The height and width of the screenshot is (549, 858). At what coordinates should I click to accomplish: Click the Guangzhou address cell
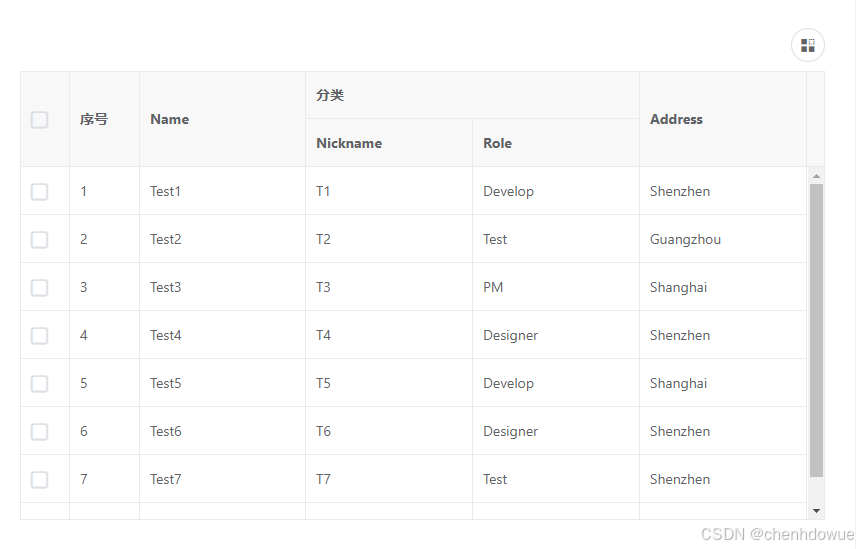tap(722, 239)
